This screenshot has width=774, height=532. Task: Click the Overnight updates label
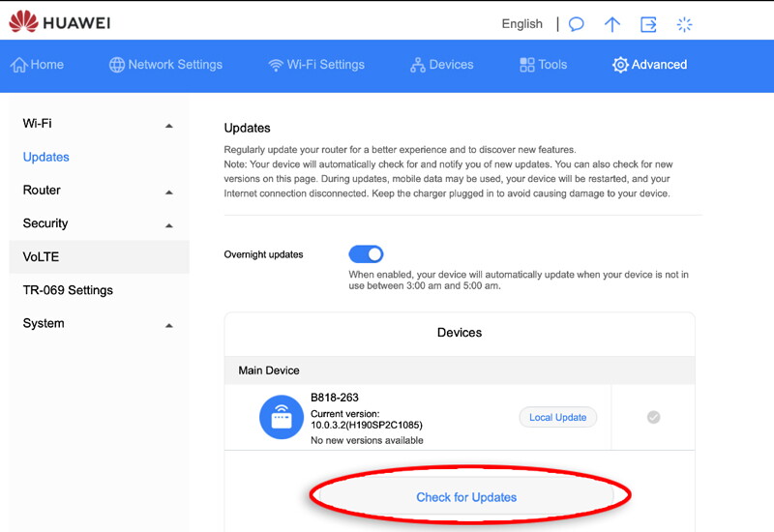263,254
